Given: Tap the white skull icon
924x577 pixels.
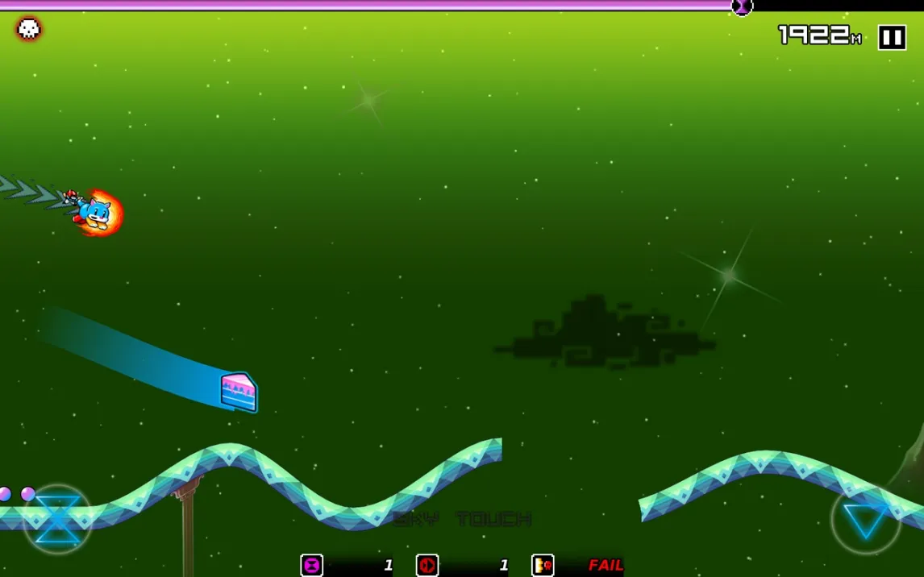Looking at the screenshot, I should point(29,30).
